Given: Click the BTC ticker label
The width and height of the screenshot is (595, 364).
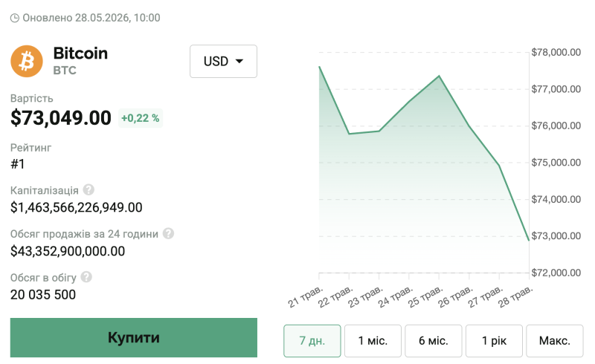Looking at the screenshot, I should click(x=65, y=71).
